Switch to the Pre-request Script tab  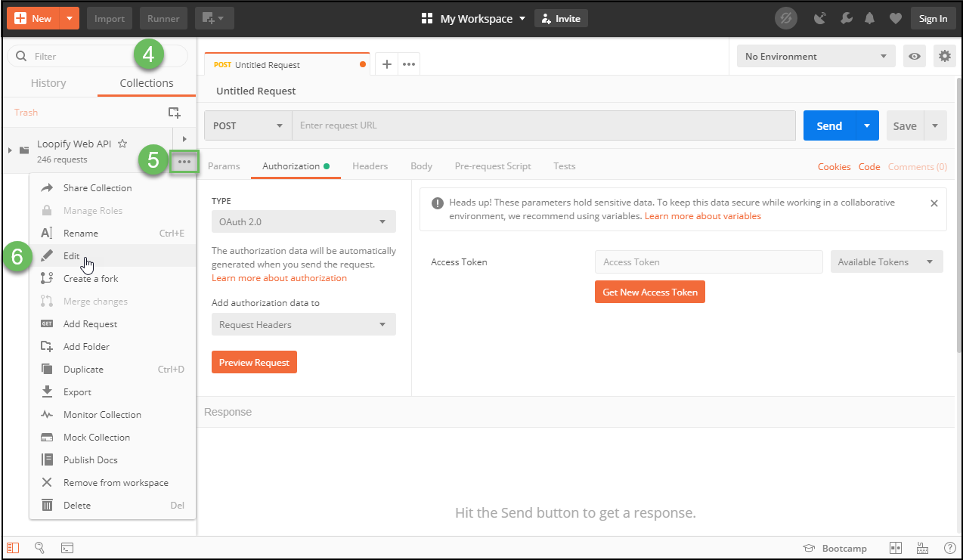493,166
